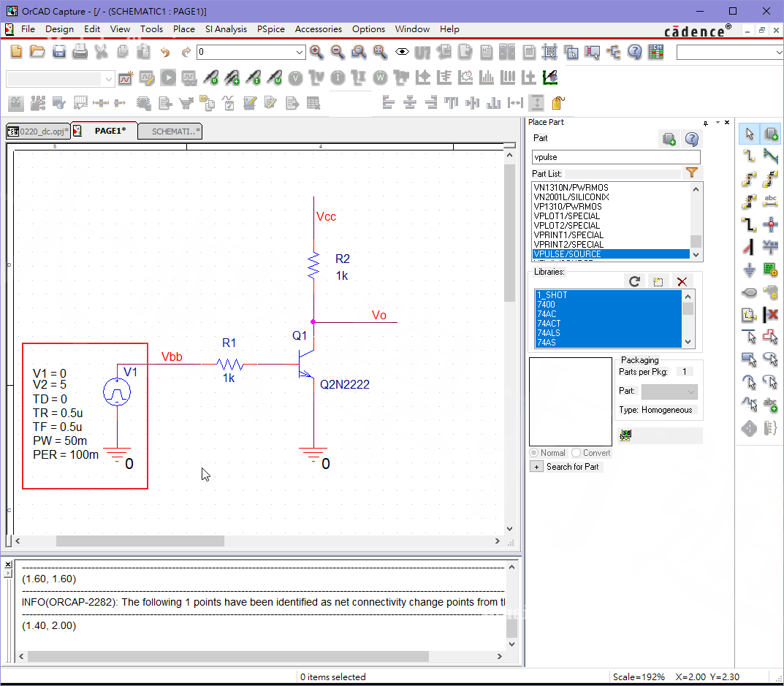Create a new document with the New icon
784x686 pixels.
[16, 51]
